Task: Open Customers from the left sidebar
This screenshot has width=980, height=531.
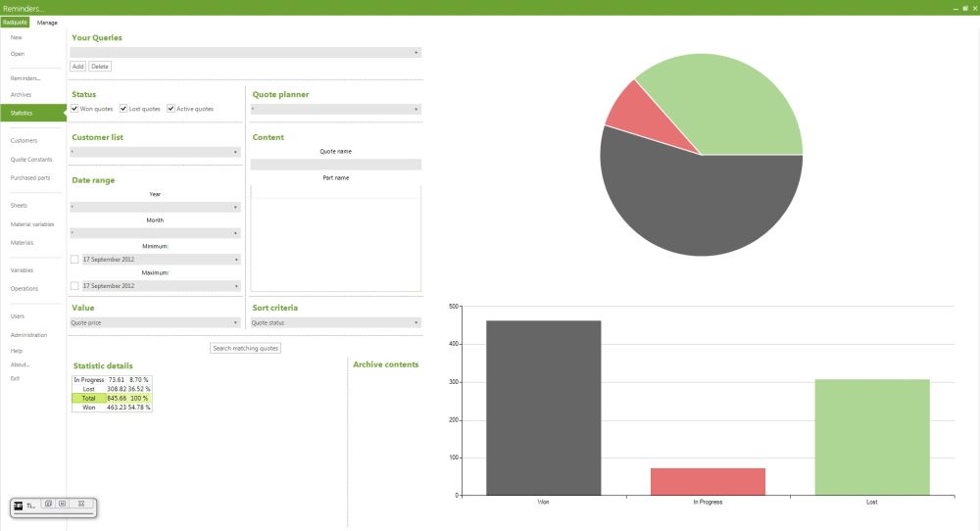Action: pos(24,140)
